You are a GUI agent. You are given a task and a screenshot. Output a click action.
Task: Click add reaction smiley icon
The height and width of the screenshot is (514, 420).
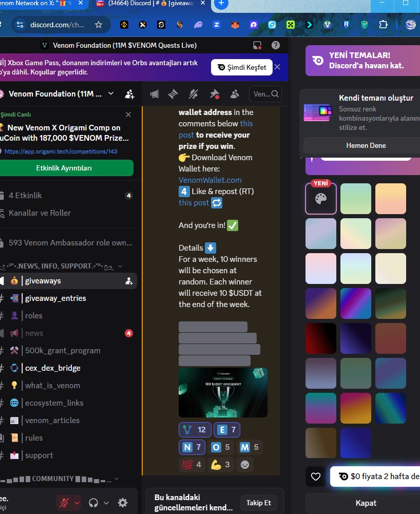245,465
